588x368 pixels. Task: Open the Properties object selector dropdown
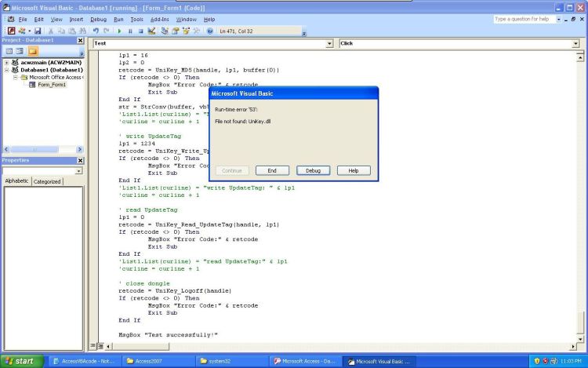click(x=78, y=171)
